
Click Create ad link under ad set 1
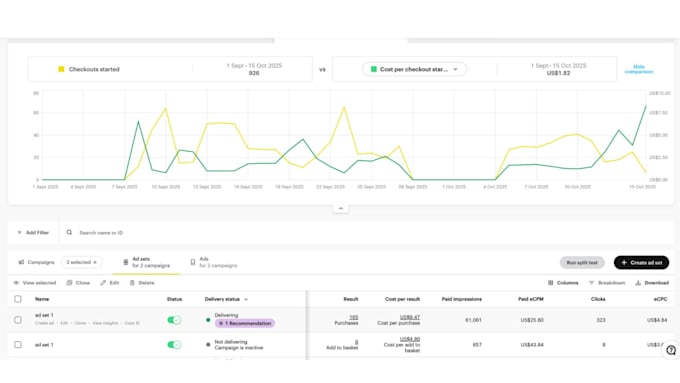tap(45, 323)
